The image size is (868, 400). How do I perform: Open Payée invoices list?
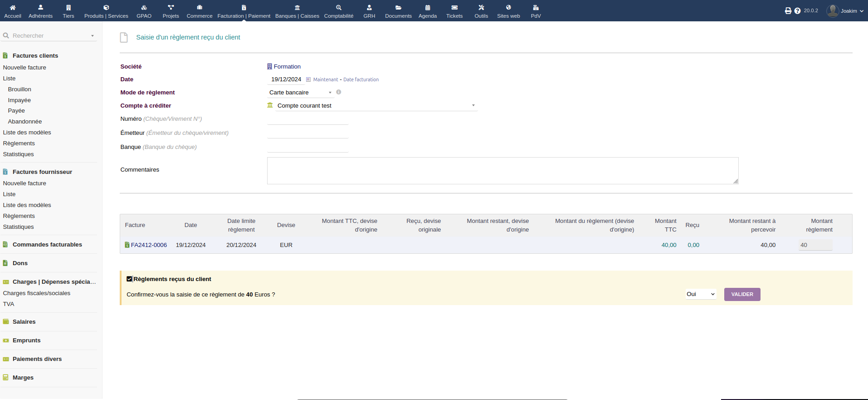pos(16,111)
